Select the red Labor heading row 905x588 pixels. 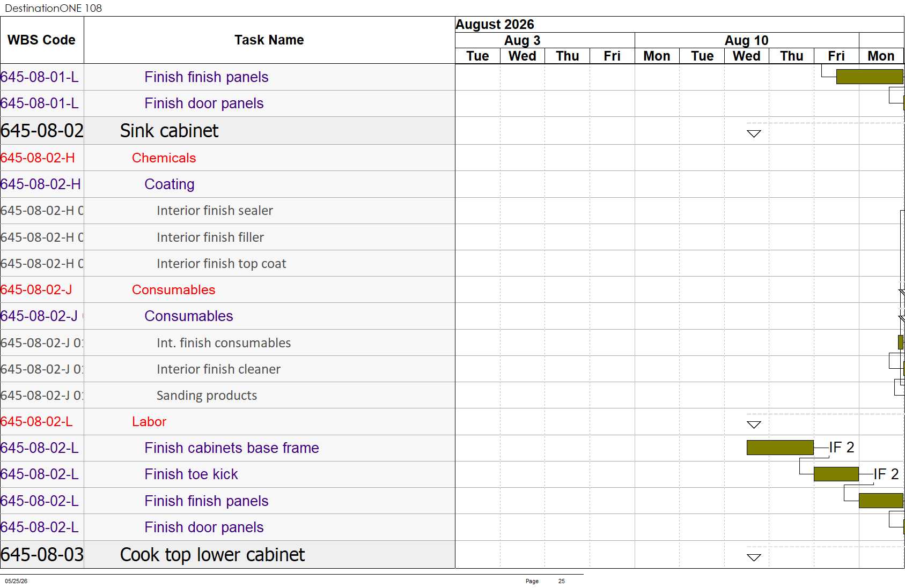227,421
